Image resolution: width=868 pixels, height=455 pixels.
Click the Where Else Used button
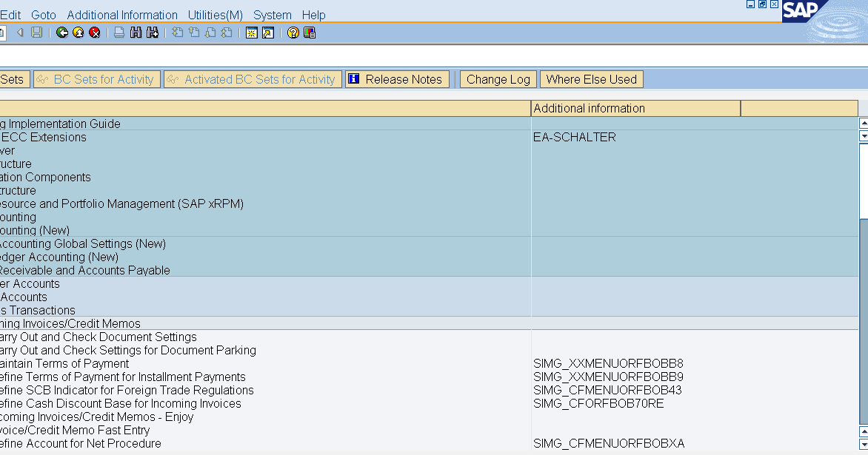coord(591,78)
